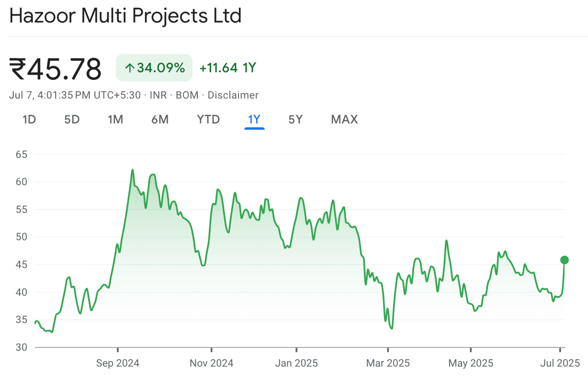Click the Jul 7 timestamp text
588x380 pixels.
[75, 95]
